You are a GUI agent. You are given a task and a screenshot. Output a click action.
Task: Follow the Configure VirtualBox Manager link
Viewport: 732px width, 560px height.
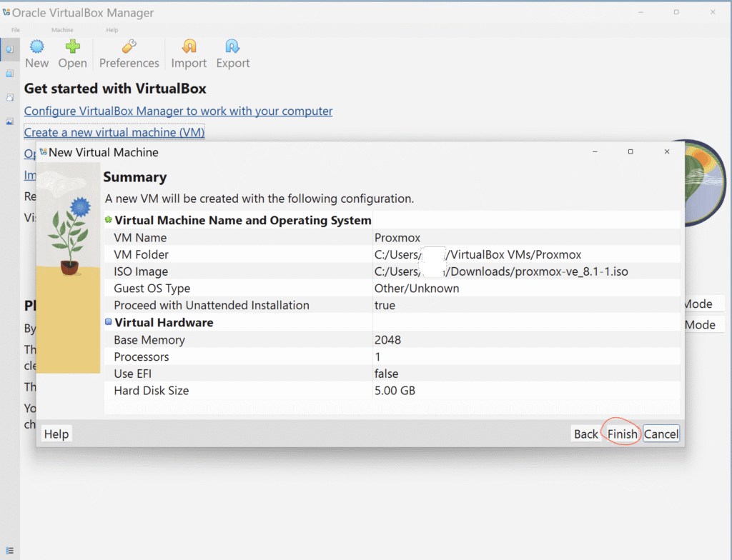pyautogui.click(x=178, y=111)
